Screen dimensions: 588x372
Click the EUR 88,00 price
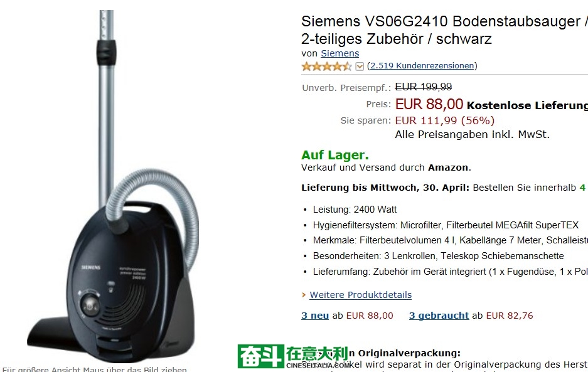(x=429, y=104)
